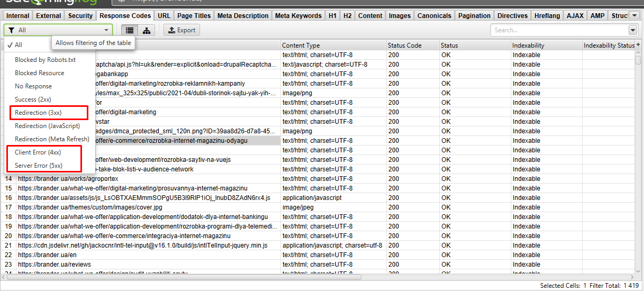
Task: Switch to the Page Titles tab
Action: click(194, 16)
